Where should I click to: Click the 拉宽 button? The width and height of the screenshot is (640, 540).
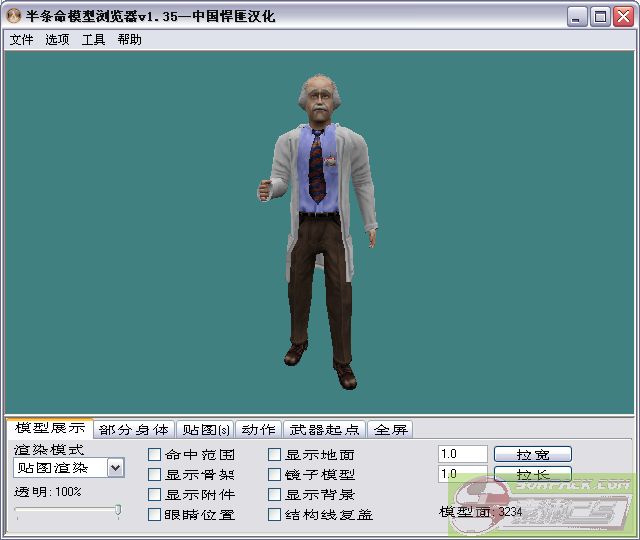[x=532, y=454]
